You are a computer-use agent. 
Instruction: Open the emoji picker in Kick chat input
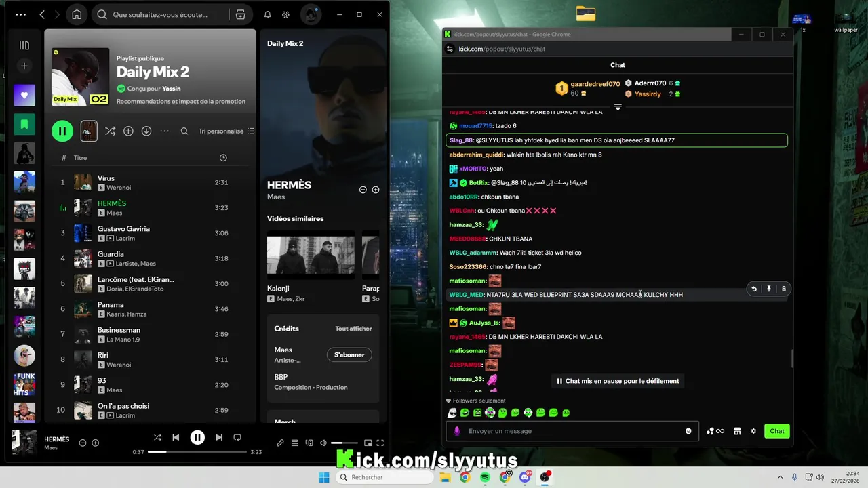[x=688, y=431]
